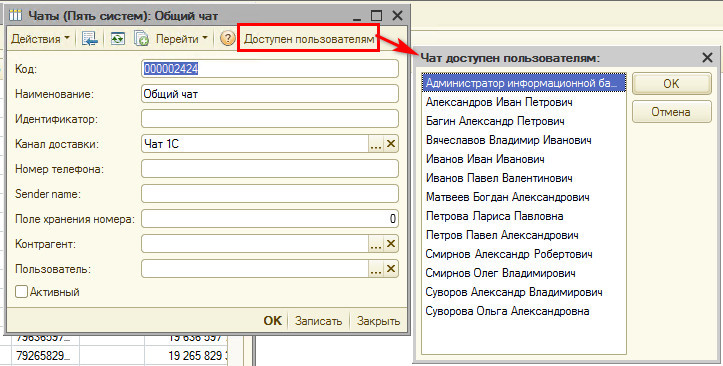The width and height of the screenshot is (723, 366).
Task: Click OK at the chat form bottom
Action: coord(273,321)
